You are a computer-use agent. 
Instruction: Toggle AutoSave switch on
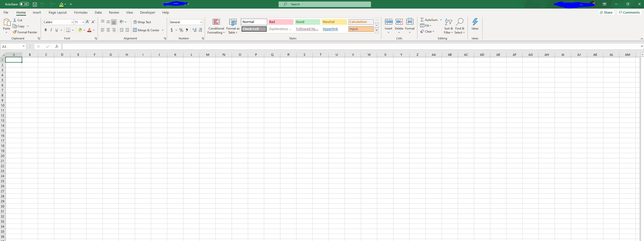click(24, 4)
